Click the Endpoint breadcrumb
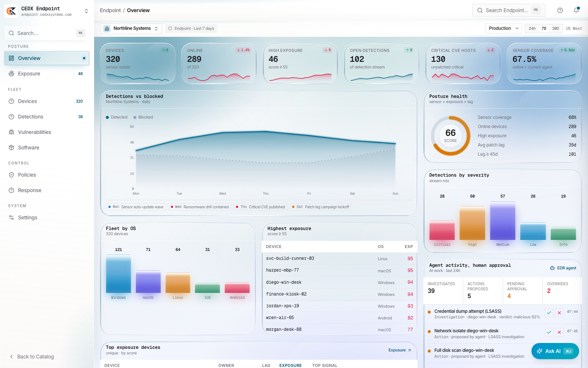Image resolution: width=588 pixels, height=368 pixels. click(x=110, y=10)
